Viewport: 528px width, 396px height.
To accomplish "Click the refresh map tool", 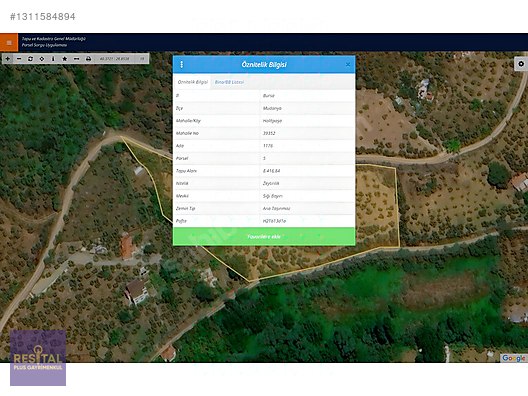I will [30, 59].
